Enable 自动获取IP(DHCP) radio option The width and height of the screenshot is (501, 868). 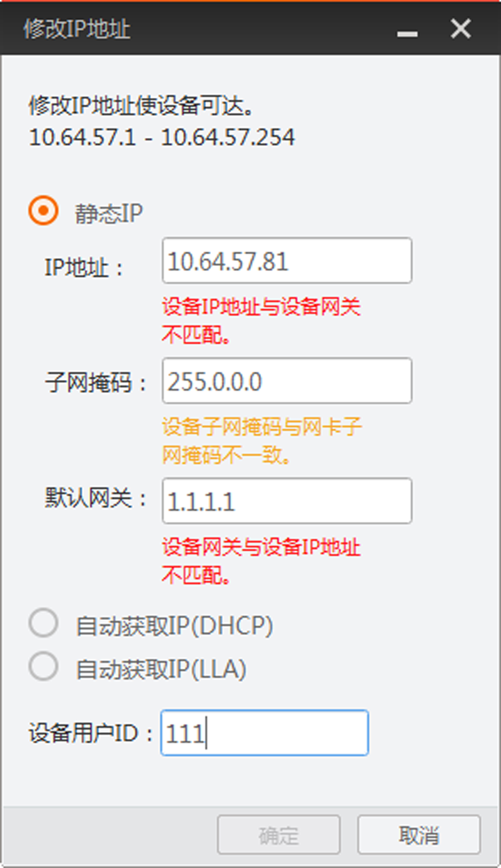43,623
